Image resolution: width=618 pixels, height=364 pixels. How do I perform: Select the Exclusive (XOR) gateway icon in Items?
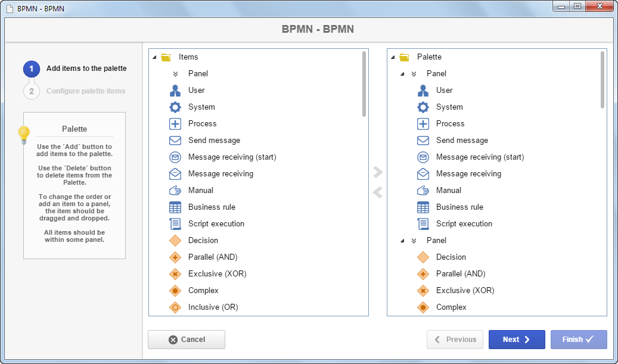(175, 274)
